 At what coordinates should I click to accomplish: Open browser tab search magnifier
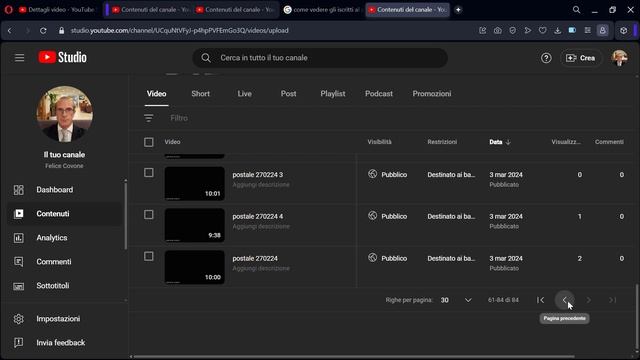[x=576, y=10]
